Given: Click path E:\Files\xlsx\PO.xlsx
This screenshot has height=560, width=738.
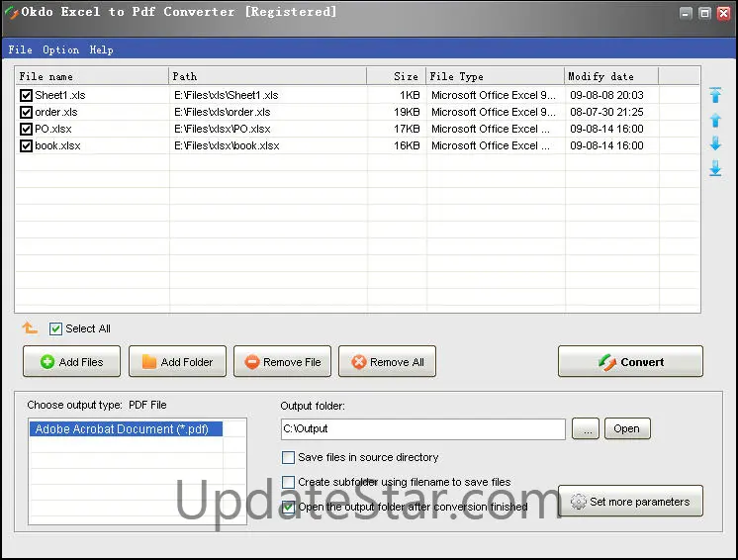Looking at the screenshot, I should pyautogui.click(x=223, y=129).
